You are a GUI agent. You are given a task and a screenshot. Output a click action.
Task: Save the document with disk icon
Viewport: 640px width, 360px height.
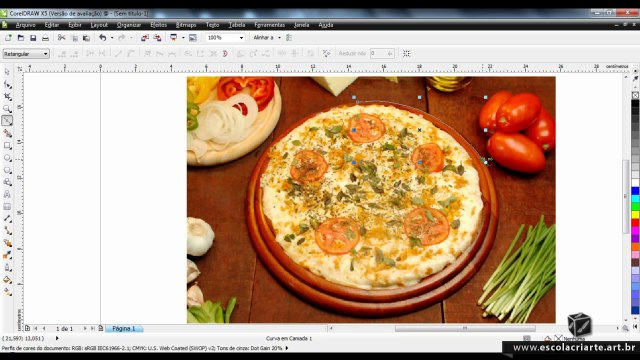click(33, 38)
